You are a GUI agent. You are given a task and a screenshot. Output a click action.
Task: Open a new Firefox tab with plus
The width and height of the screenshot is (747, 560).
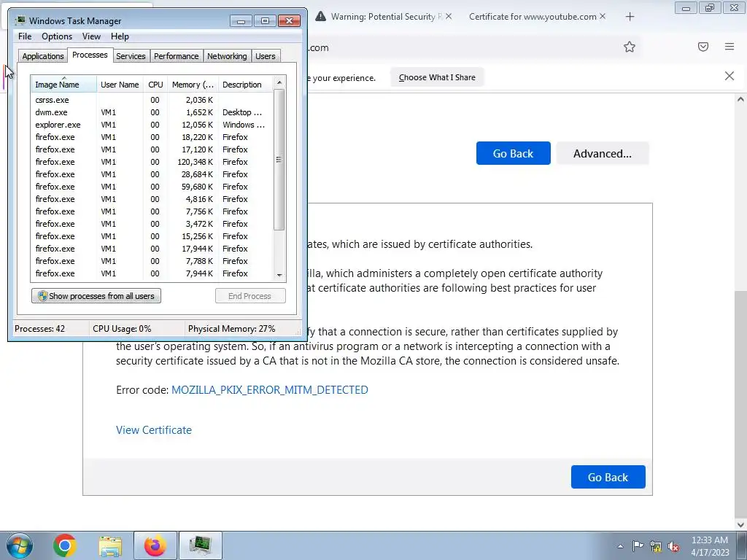click(x=630, y=17)
